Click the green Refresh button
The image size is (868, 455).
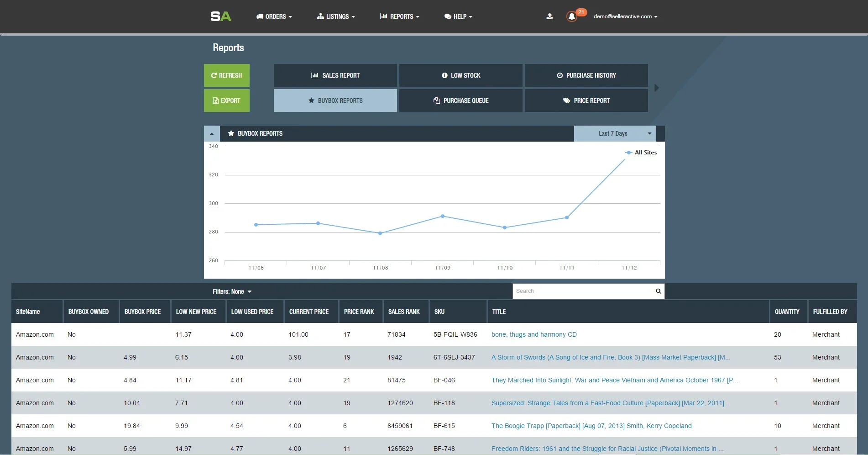pos(227,75)
